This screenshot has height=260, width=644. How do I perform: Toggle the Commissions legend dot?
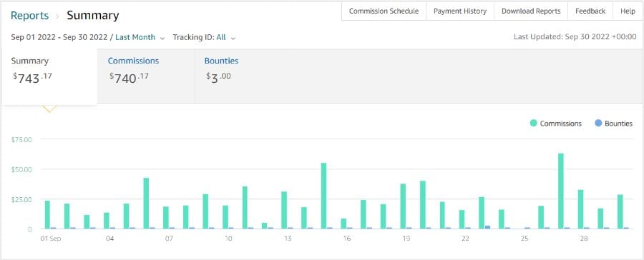[534, 123]
